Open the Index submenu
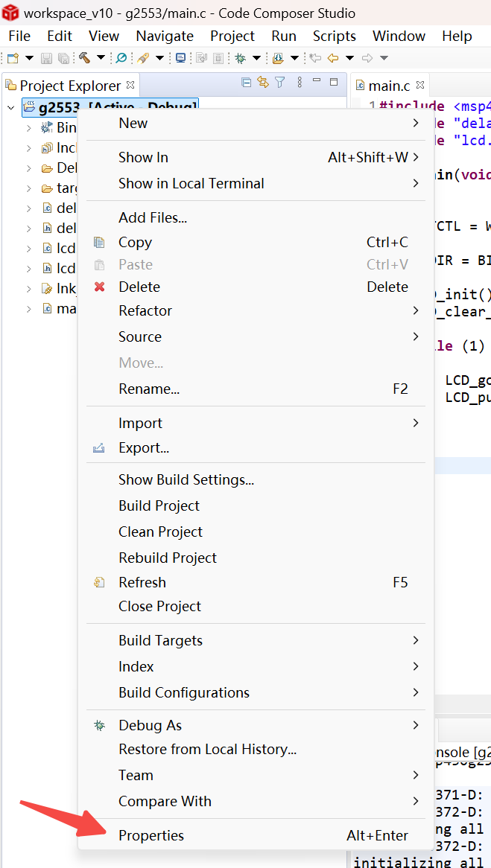Screen dimensions: 491x868 (256, 666)
